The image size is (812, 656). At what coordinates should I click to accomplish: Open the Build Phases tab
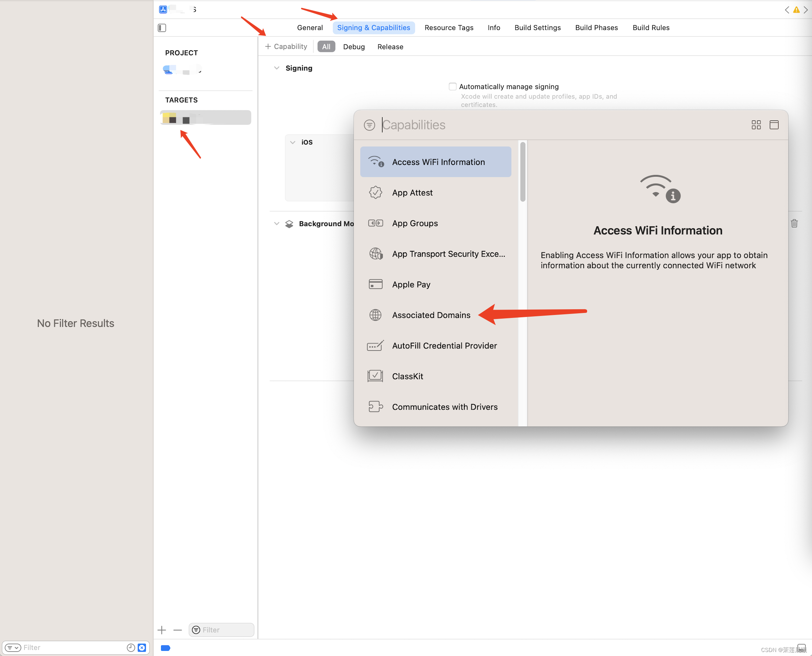(596, 27)
